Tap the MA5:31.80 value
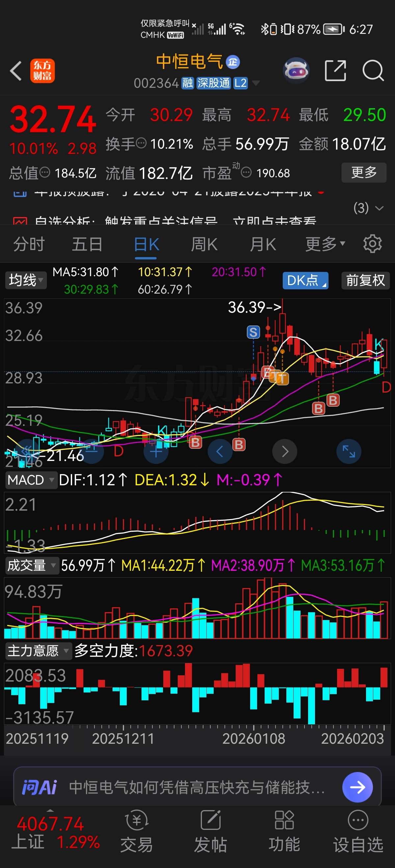Viewport: 395px width, 868px height. [x=86, y=272]
